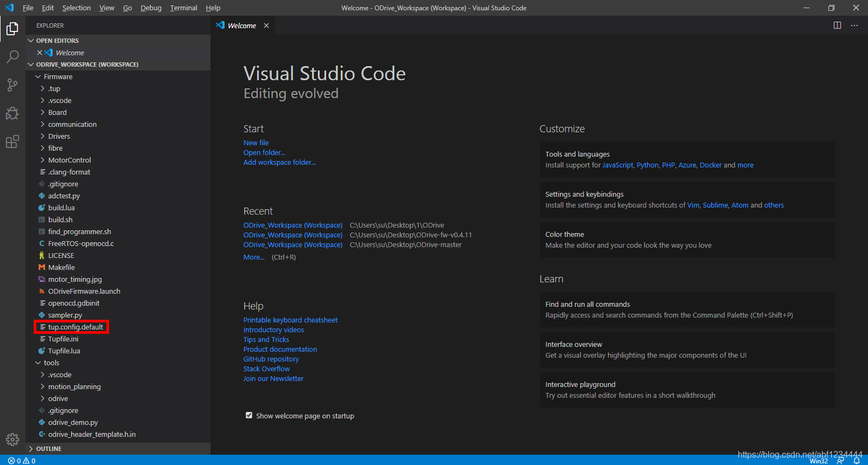Click the feedback icon in status bar
This screenshot has width=868, height=465.
[x=840, y=461]
